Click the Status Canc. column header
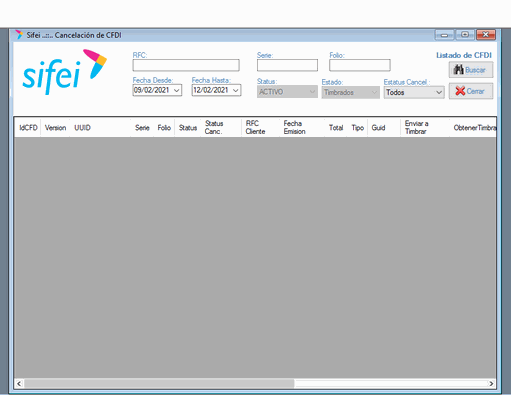This screenshot has width=511, height=395. pos(221,128)
